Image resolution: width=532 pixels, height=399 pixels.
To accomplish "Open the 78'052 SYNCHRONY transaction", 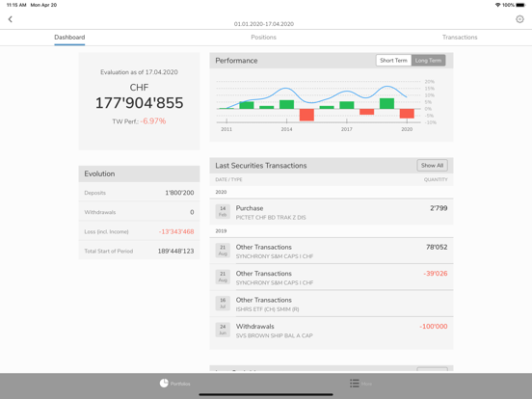I will click(332, 252).
